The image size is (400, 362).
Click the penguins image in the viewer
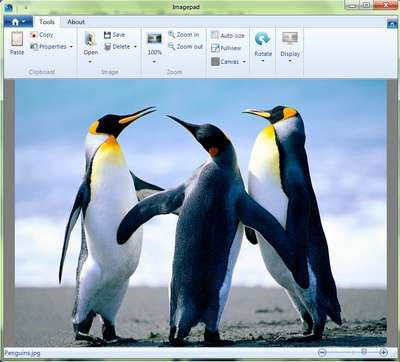(201, 213)
